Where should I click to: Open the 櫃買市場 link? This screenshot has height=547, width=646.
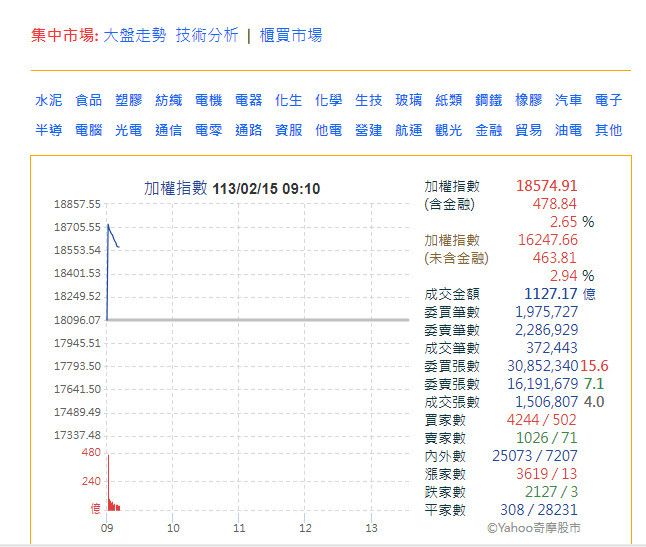pyautogui.click(x=291, y=35)
